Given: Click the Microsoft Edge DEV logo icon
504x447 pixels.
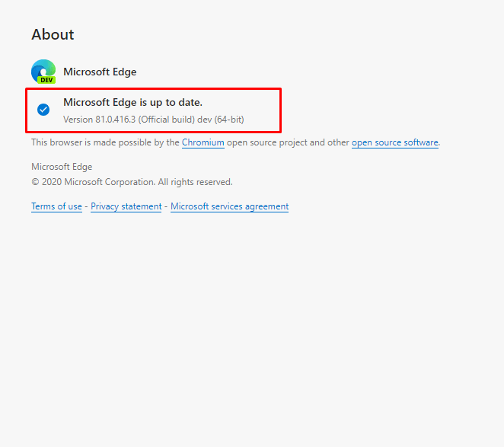Looking at the screenshot, I should [x=43, y=72].
